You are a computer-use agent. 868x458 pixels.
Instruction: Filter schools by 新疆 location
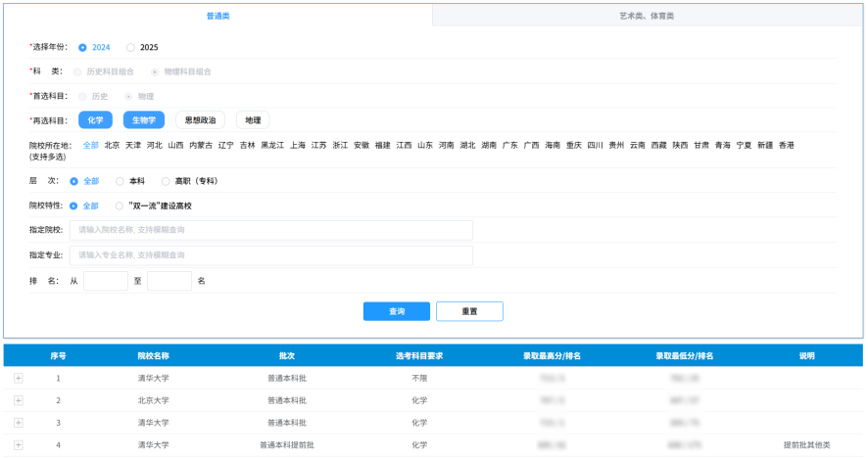click(x=765, y=145)
